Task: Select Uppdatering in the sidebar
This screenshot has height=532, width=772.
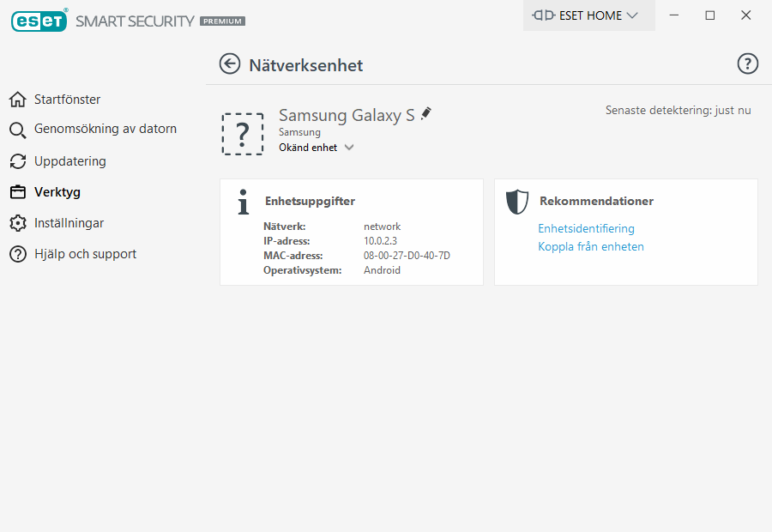Action: pos(70,161)
